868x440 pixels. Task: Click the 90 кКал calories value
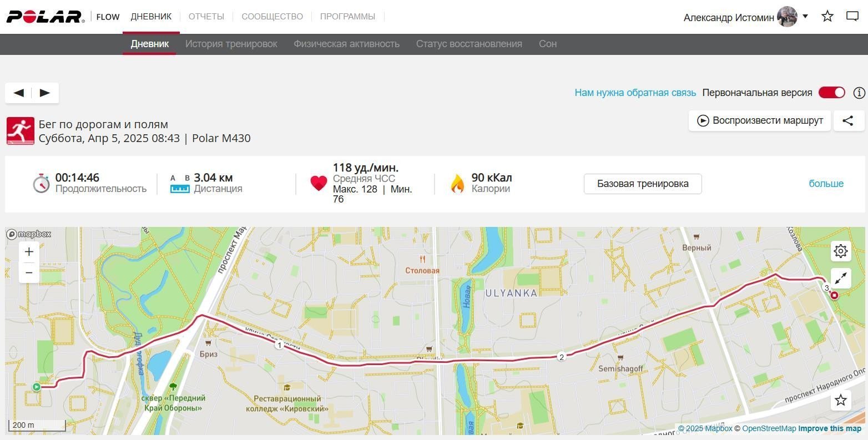click(x=492, y=178)
